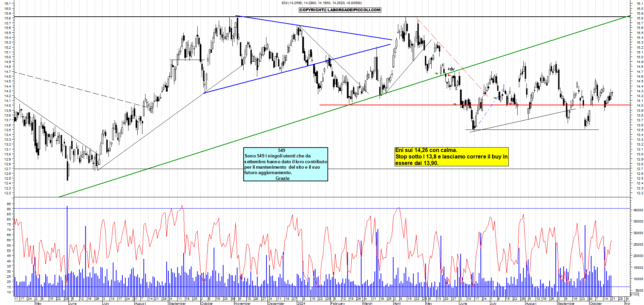Click the 10000 volume scale value
This screenshot has width=644, height=305.
pyautogui.click(x=638, y=279)
